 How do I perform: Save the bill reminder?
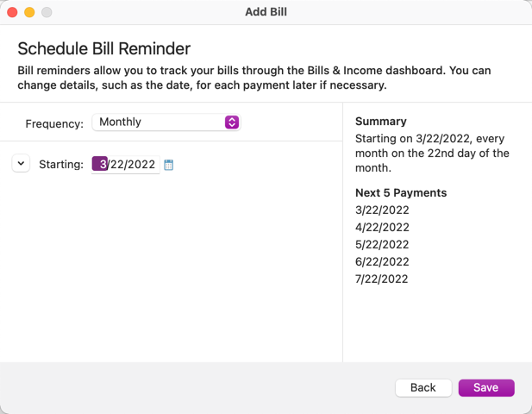[x=485, y=387]
